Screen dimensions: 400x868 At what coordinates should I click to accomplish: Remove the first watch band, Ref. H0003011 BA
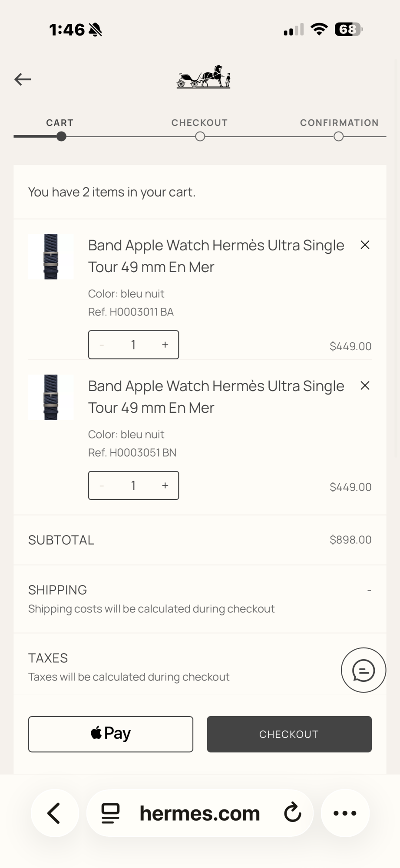tap(365, 245)
